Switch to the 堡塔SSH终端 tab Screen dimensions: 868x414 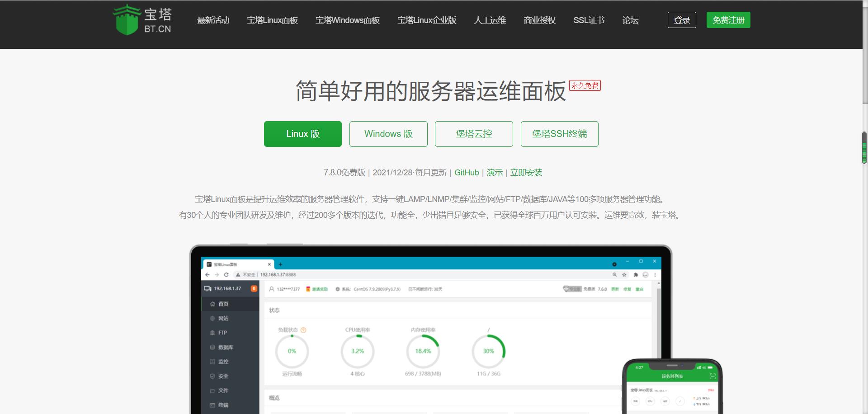(560, 134)
